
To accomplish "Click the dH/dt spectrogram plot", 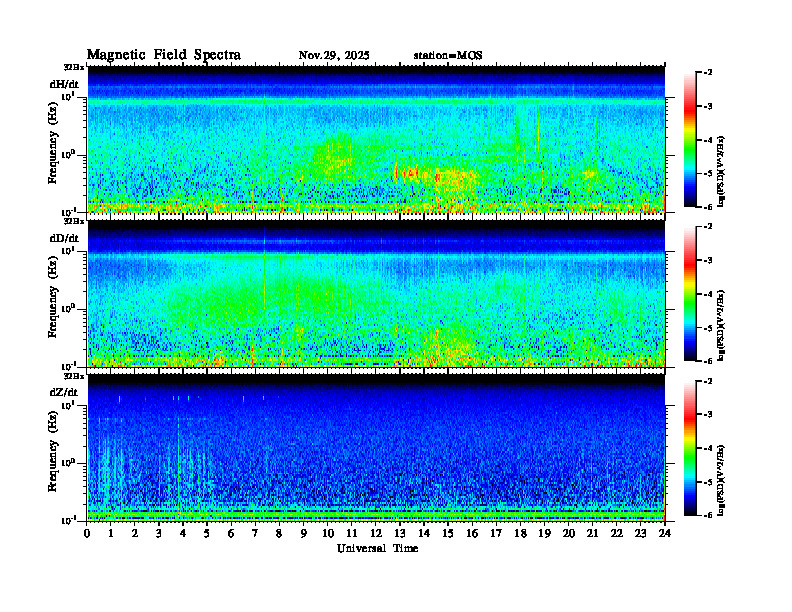I will [x=376, y=139].
